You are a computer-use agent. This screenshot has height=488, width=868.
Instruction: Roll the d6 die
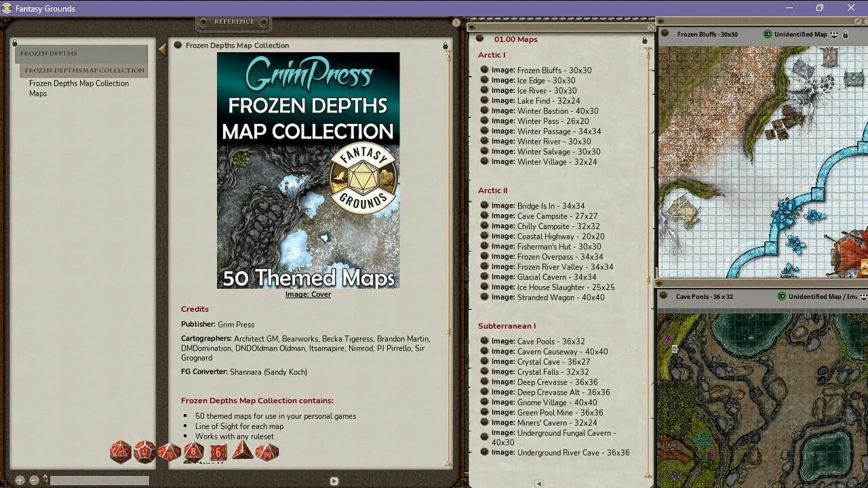pos(218,452)
